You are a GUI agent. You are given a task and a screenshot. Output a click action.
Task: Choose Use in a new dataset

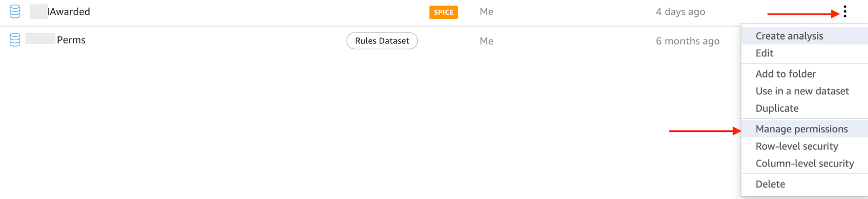(802, 91)
